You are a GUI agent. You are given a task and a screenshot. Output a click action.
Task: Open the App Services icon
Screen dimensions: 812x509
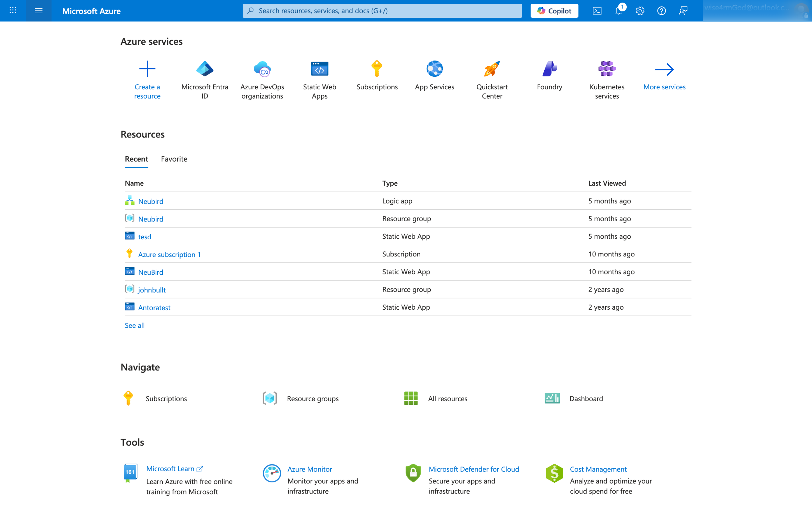click(434, 69)
